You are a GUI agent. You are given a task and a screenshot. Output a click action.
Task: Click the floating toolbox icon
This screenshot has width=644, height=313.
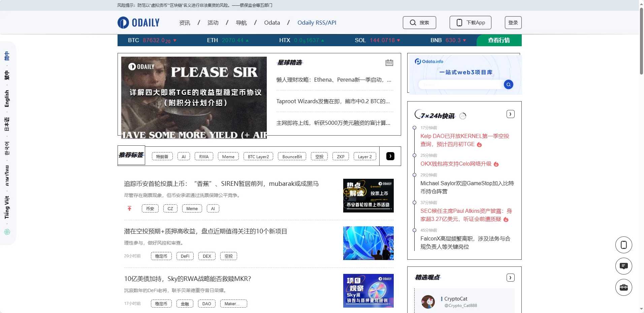(623, 287)
